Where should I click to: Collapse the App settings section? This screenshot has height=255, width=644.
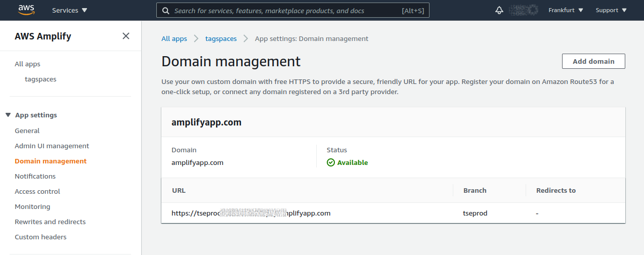tap(8, 115)
